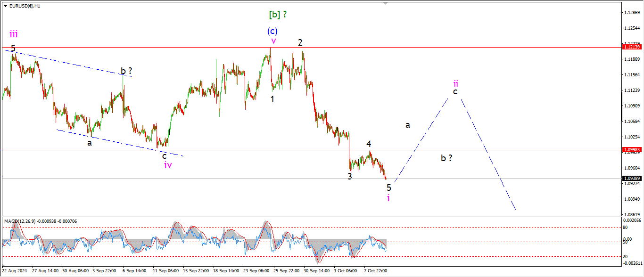The image size is (644, 277).
Task: Click the wave 3 label under the low
Action: (350, 176)
